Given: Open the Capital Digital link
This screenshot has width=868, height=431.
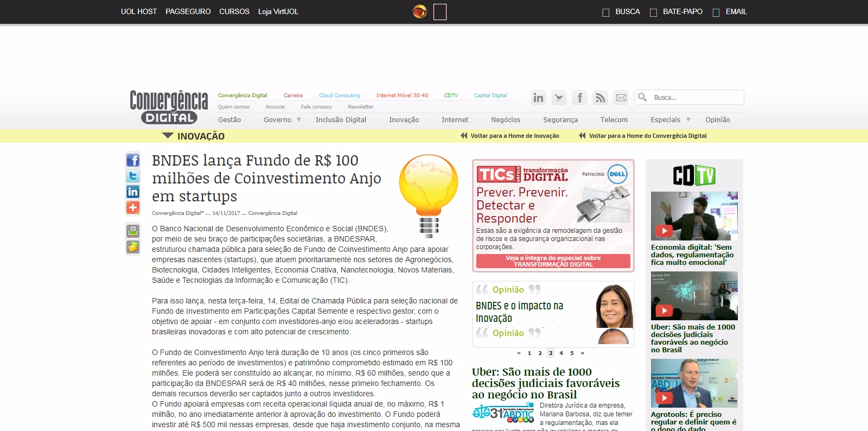Looking at the screenshot, I should (490, 96).
